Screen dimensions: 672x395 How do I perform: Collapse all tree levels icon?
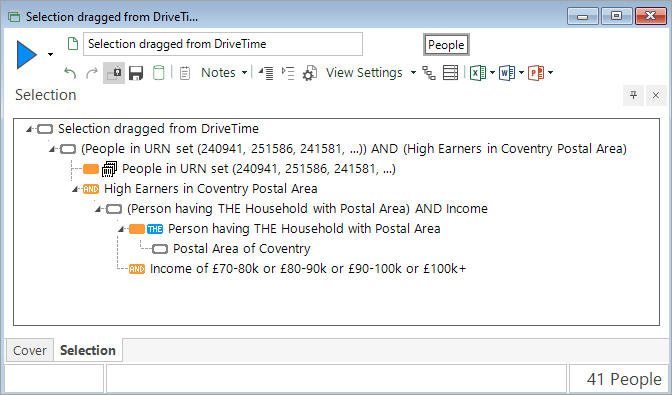pyautogui.click(x=266, y=73)
